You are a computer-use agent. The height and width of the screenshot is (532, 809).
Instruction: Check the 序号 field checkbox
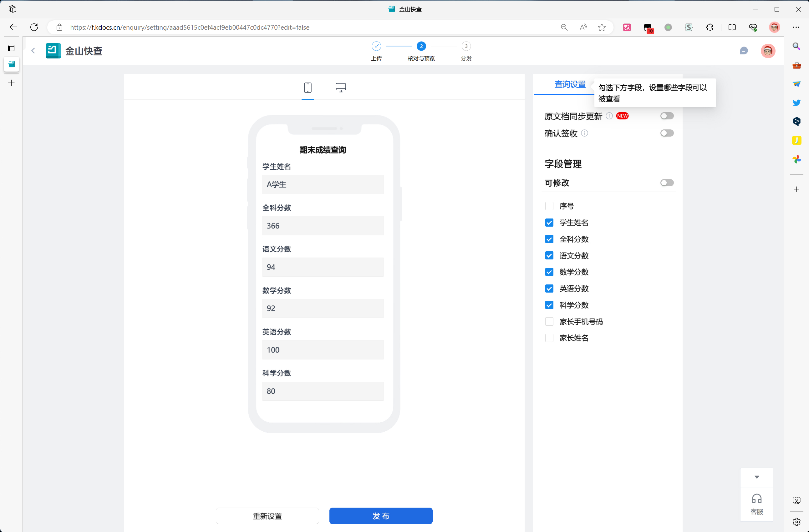(549, 206)
